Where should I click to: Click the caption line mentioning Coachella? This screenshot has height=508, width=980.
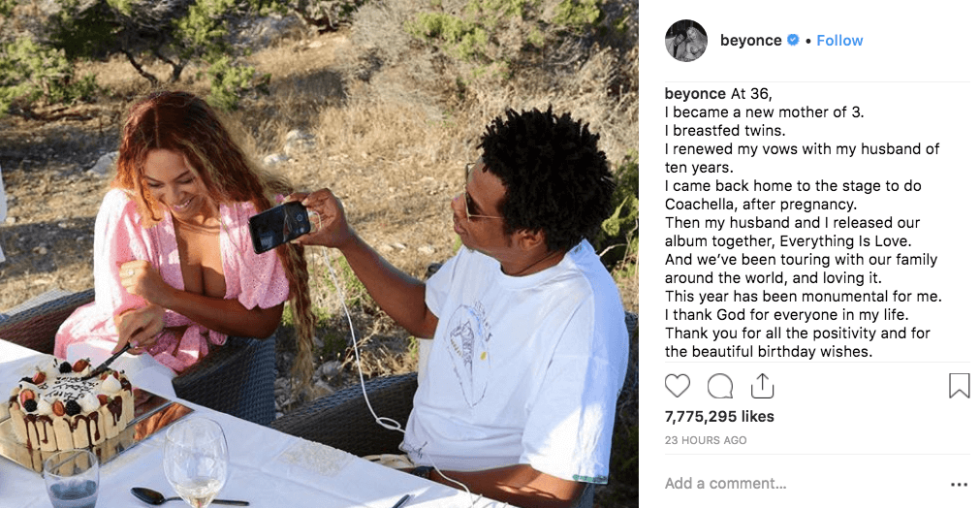(761, 204)
